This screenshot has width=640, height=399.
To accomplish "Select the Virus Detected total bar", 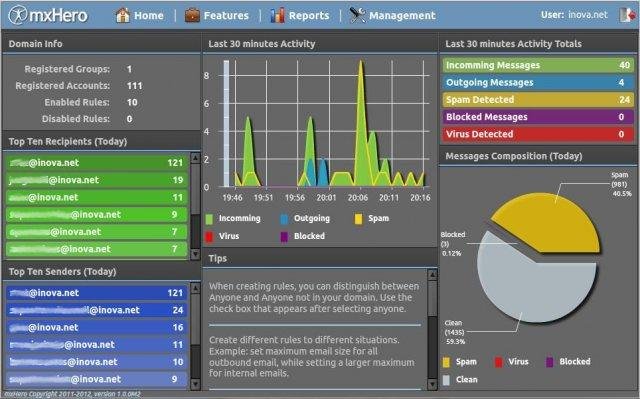I will [x=538, y=134].
